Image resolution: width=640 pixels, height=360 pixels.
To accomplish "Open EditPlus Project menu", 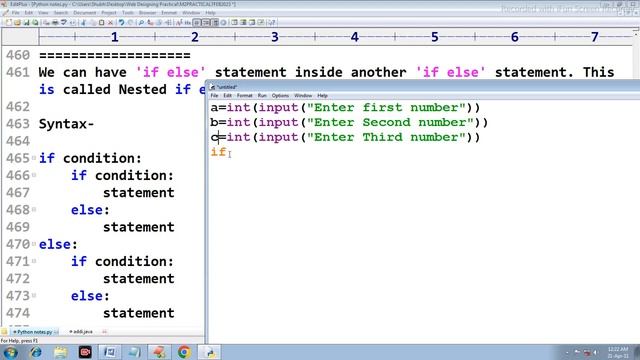I will (109, 13).
